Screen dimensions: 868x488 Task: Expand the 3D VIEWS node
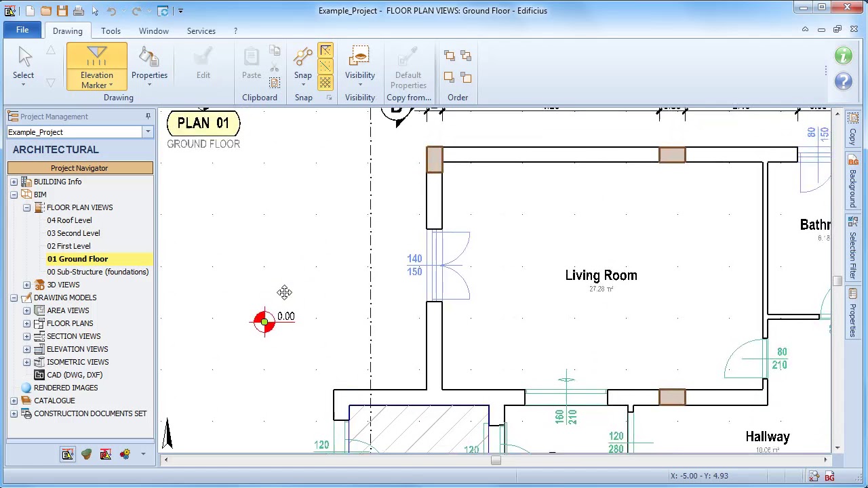coord(26,285)
